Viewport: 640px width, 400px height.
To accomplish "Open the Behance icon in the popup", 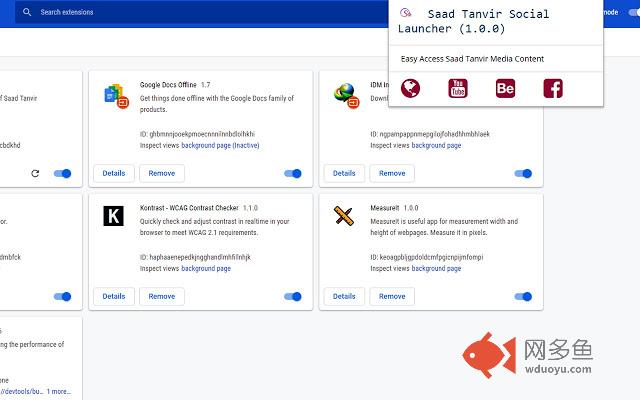I will coord(505,88).
